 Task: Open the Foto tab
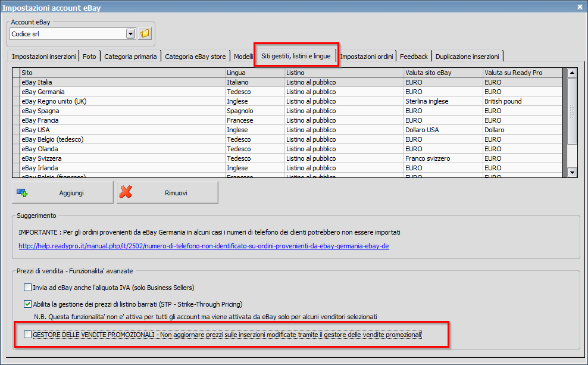point(89,57)
